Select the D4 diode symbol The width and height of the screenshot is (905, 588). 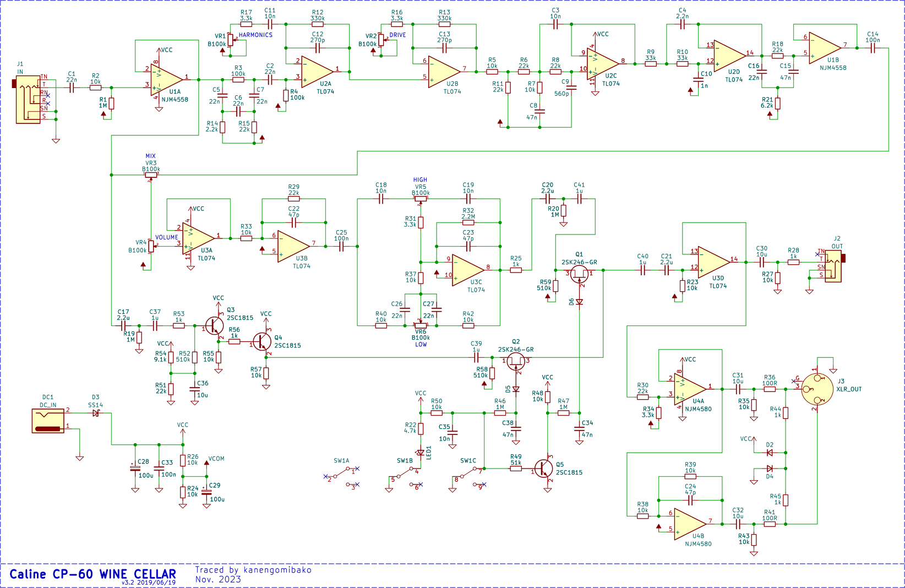pos(770,469)
